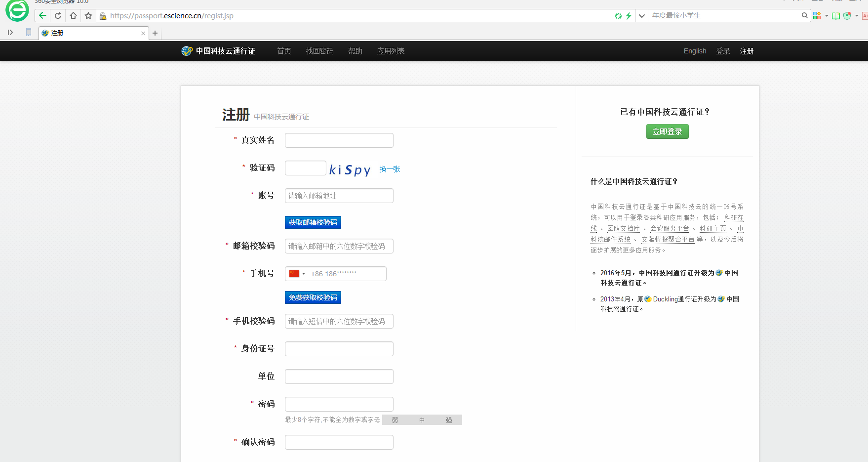Click 换一张 to refresh the captcha

tap(390, 169)
